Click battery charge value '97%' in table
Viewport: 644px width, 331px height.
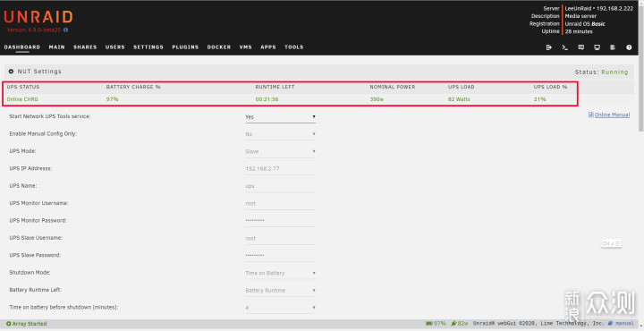[x=112, y=99]
